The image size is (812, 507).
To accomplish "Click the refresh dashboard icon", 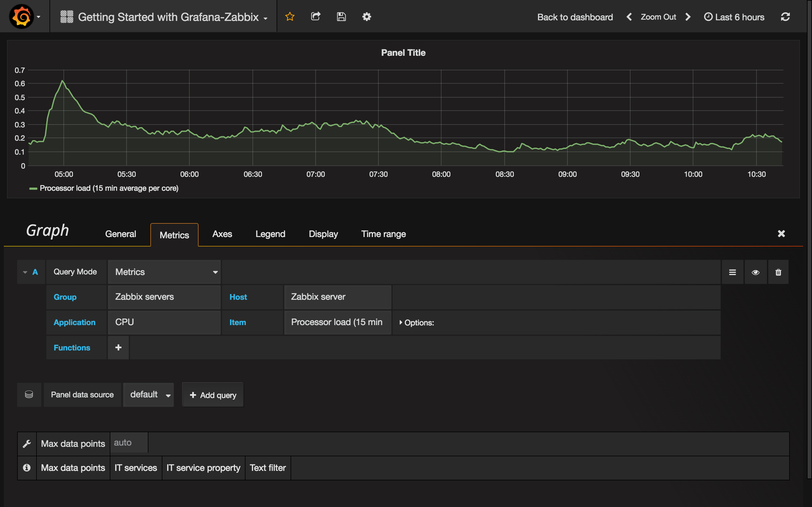I will [x=785, y=17].
